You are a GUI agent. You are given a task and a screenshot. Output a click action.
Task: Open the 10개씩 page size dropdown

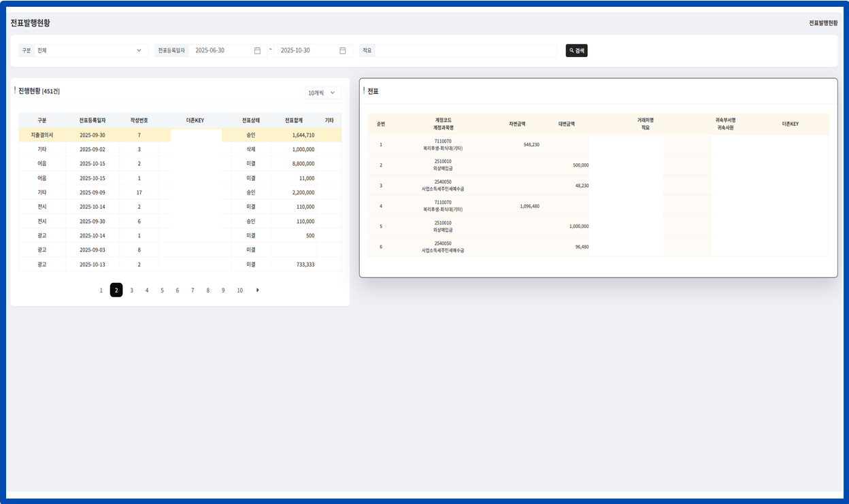pos(322,93)
